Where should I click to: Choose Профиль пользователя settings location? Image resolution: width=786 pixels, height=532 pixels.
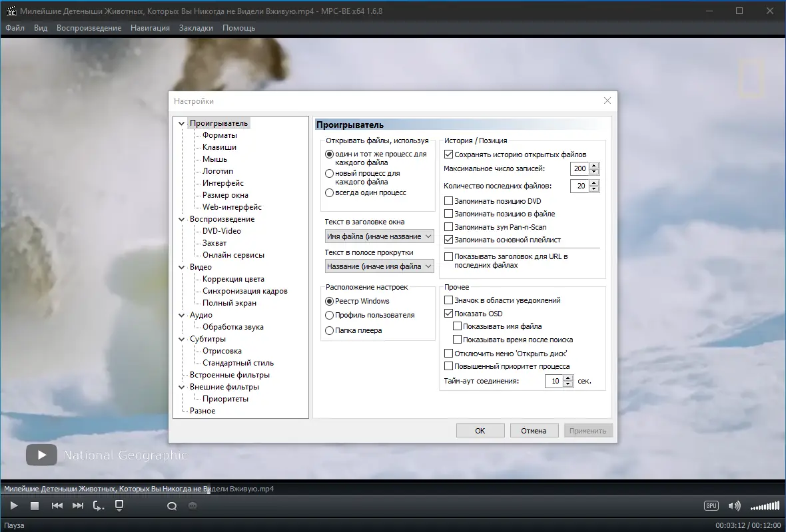pos(329,315)
